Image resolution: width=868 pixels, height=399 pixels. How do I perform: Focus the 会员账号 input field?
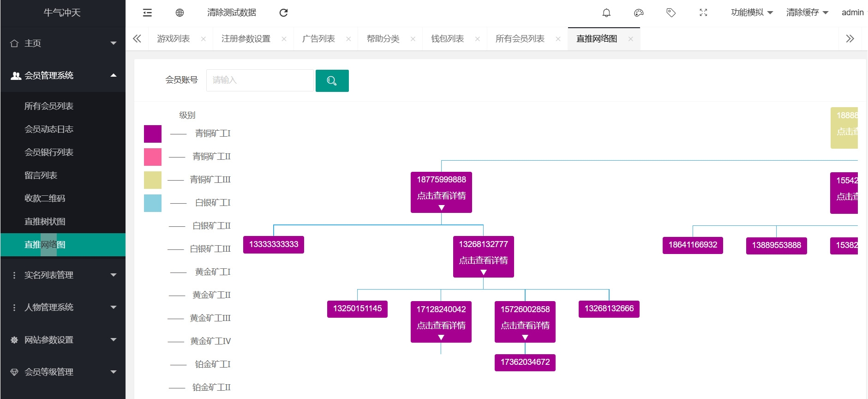coord(260,80)
